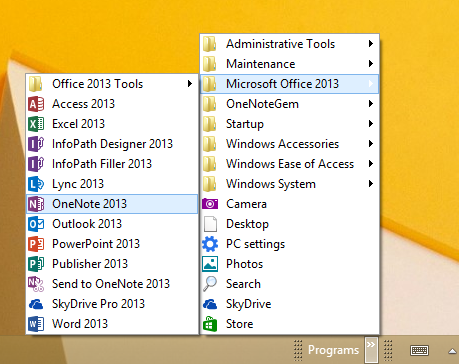This screenshot has height=364, width=459.
Task: Click the purple Camera icon
Action: (210, 204)
